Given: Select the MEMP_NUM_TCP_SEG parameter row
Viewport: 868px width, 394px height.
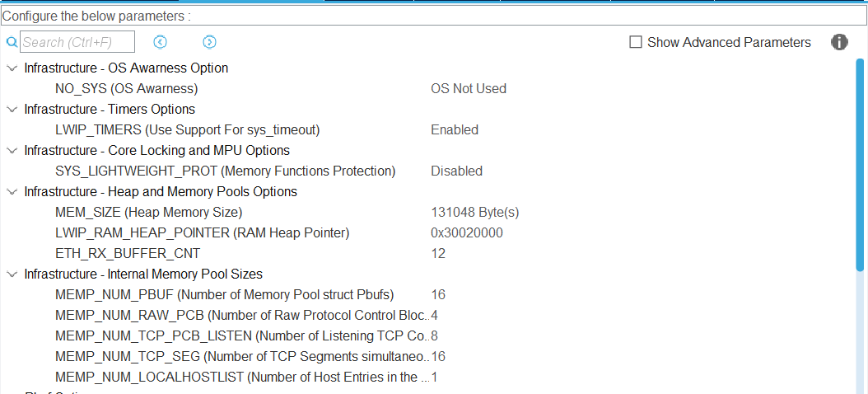Looking at the screenshot, I should 241,357.
